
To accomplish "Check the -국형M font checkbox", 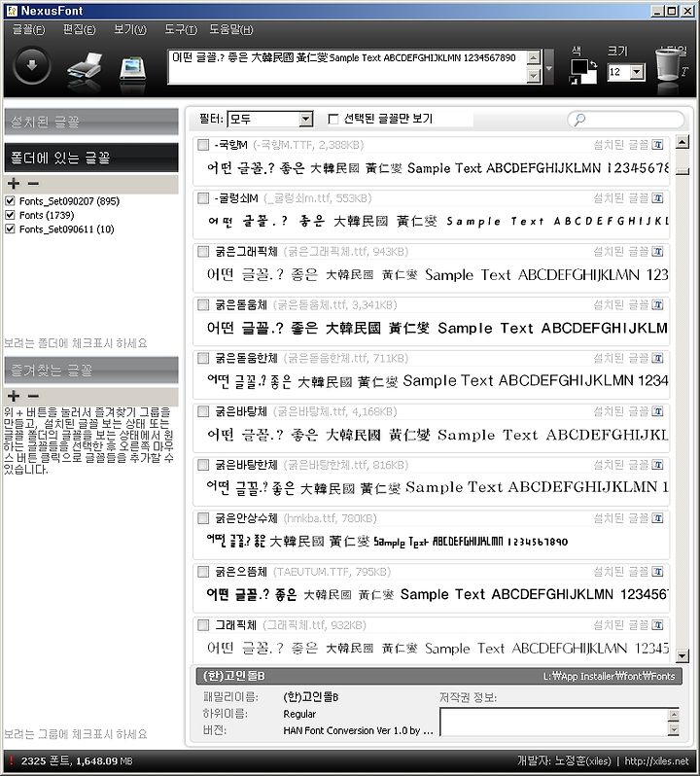I will click(x=203, y=145).
